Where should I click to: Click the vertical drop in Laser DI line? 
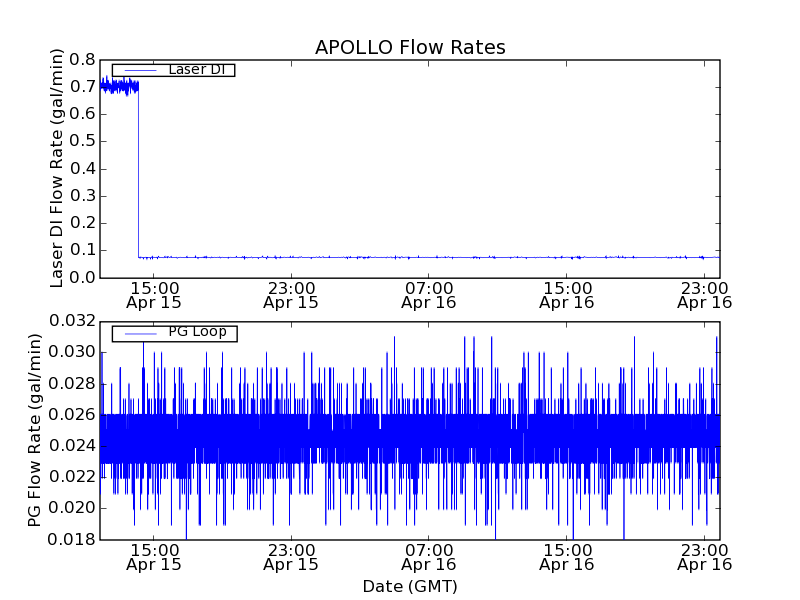tap(138, 170)
